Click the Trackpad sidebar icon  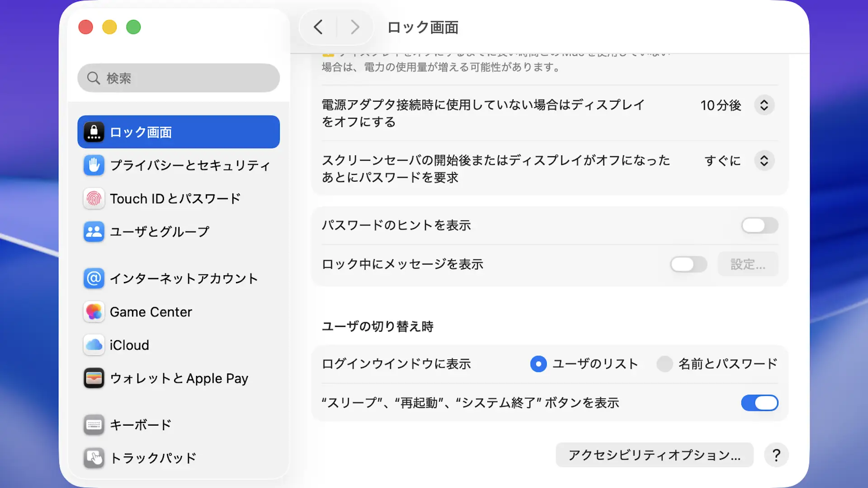pos(94,458)
